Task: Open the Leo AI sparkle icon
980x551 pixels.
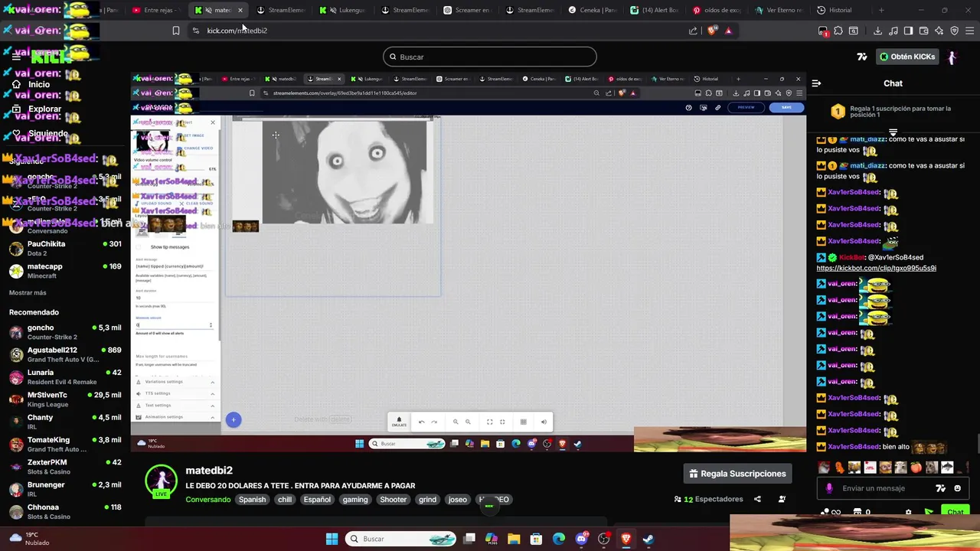Action: [939, 31]
